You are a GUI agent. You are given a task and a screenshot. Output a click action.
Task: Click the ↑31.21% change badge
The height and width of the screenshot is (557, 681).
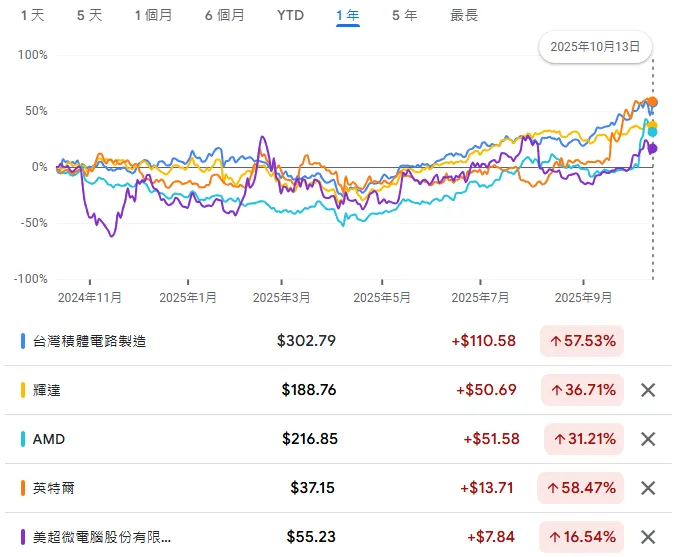point(584,439)
